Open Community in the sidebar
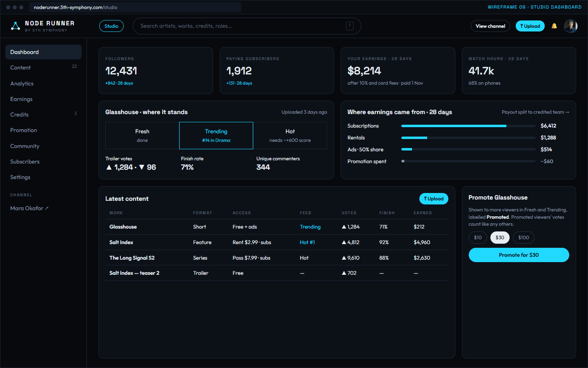 point(43,146)
